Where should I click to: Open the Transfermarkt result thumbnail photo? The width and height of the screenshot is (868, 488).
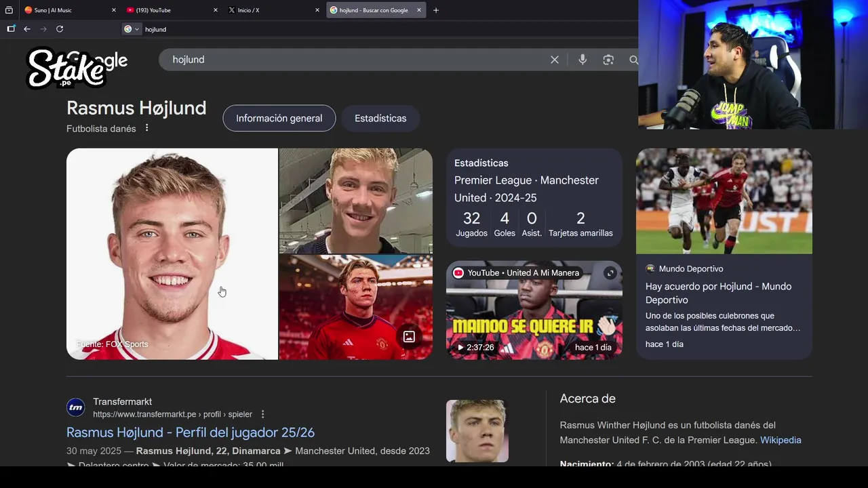477,431
